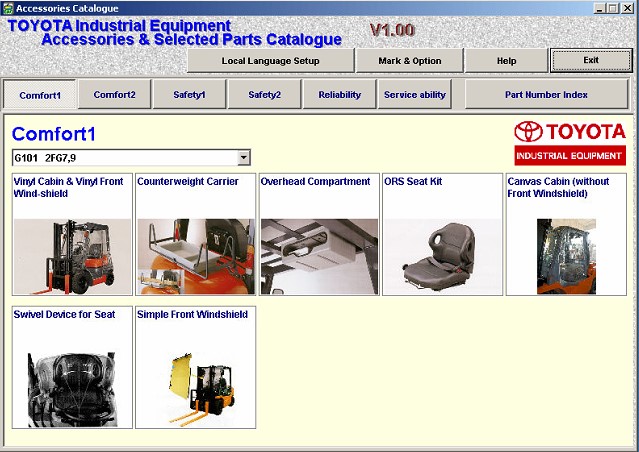Image resolution: width=639 pixels, height=452 pixels.
Task: Click the ORS Seat Kit title text
Action: (x=413, y=181)
